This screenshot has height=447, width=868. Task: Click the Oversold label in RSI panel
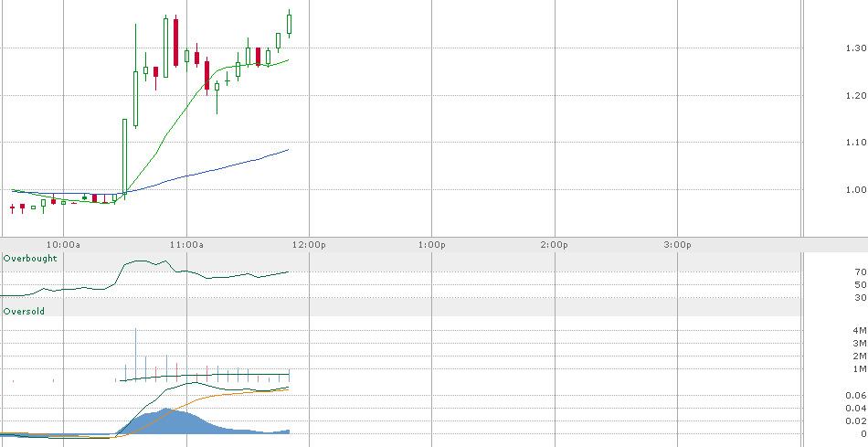click(24, 312)
